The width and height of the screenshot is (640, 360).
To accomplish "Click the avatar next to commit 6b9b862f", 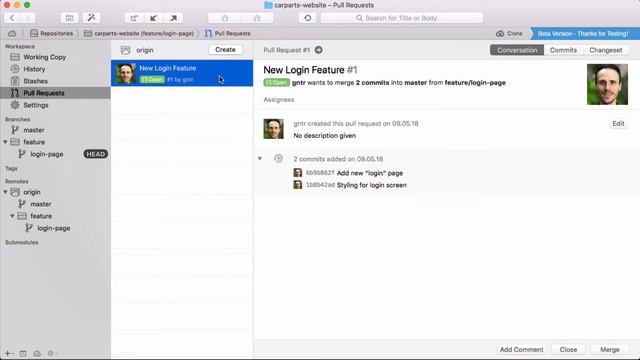I will tap(298, 173).
